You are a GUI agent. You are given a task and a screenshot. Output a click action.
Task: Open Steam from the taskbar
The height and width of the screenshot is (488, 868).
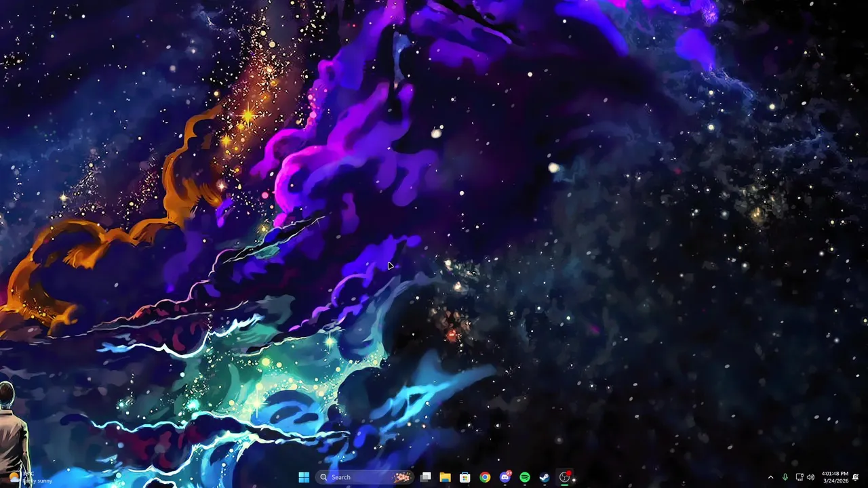[545, 477]
